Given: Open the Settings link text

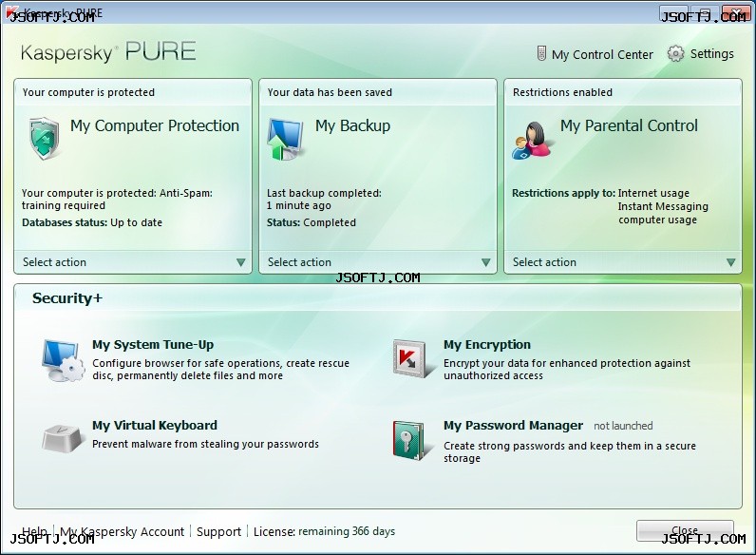Looking at the screenshot, I should (x=711, y=53).
